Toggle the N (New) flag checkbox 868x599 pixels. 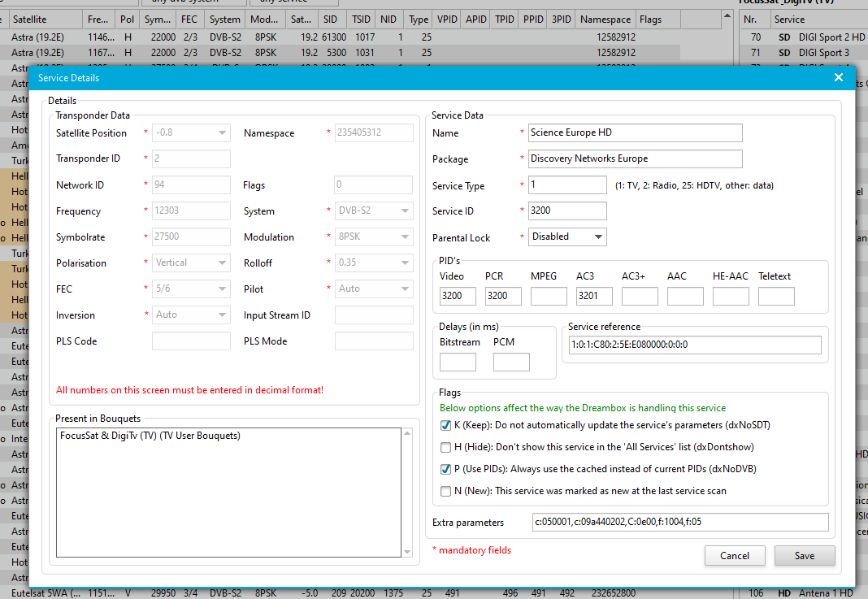click(x=445, y=491)
